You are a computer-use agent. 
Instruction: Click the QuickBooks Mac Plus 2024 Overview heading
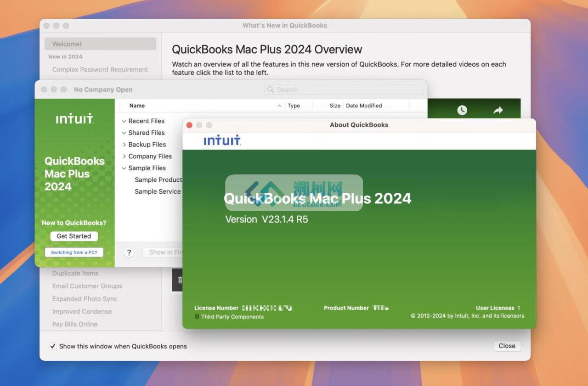click(267, 50)
